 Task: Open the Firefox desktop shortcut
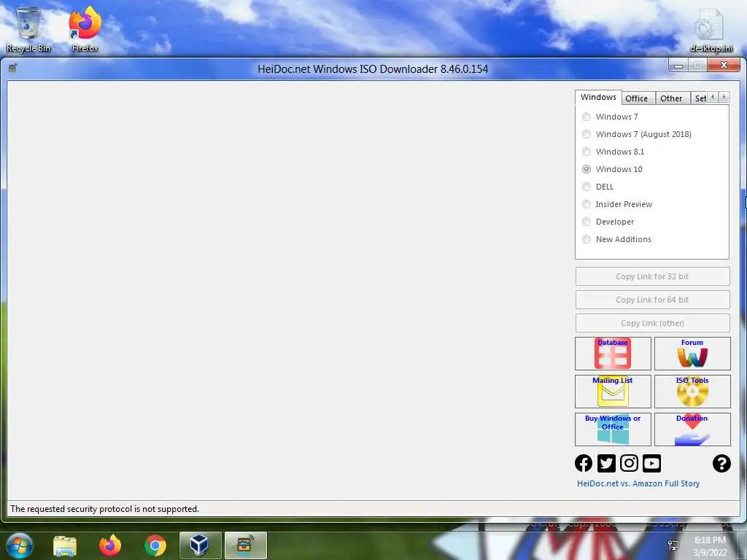click(85, 29)
